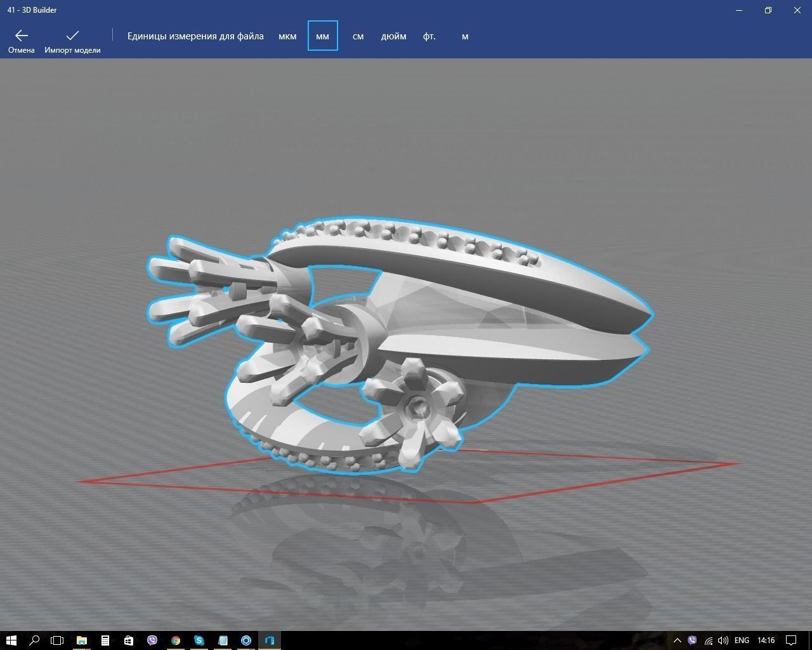The height and width of the screenshot is (650, 812).
Task: Close the 3D Builder window
Action: pyautogui.click(x=797, y=10)
